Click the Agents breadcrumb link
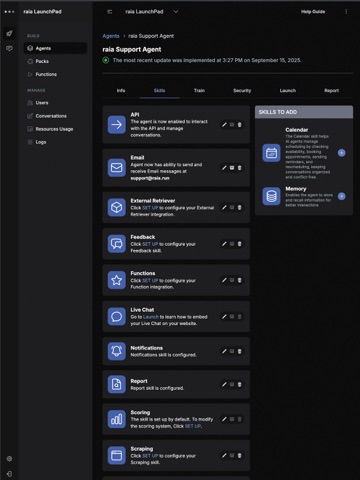The width and height of the screenshot is (360, 480). (111, 36)
